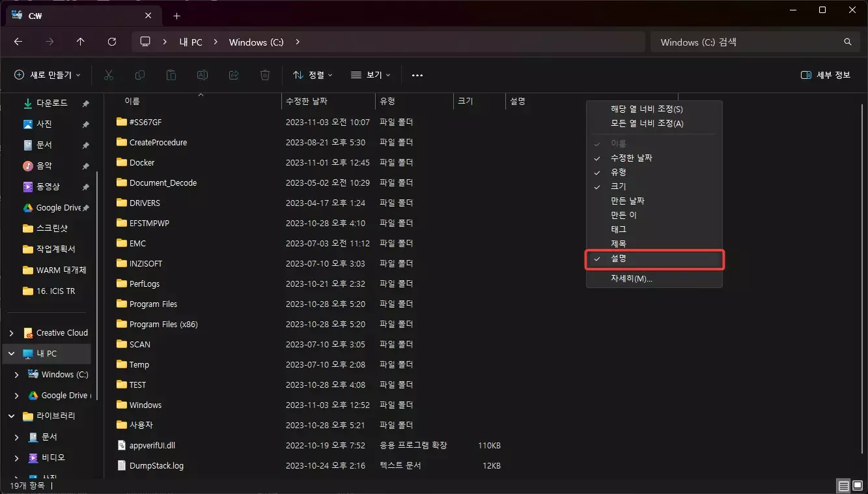
Task: Click 내 PC breadcrumb in address bar
Action: [191, 42]
